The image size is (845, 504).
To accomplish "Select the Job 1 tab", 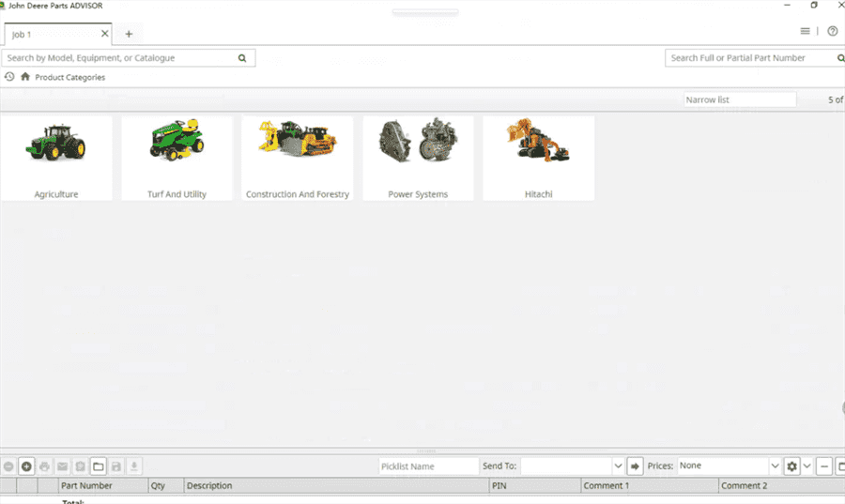I will (x=57, y=34).
